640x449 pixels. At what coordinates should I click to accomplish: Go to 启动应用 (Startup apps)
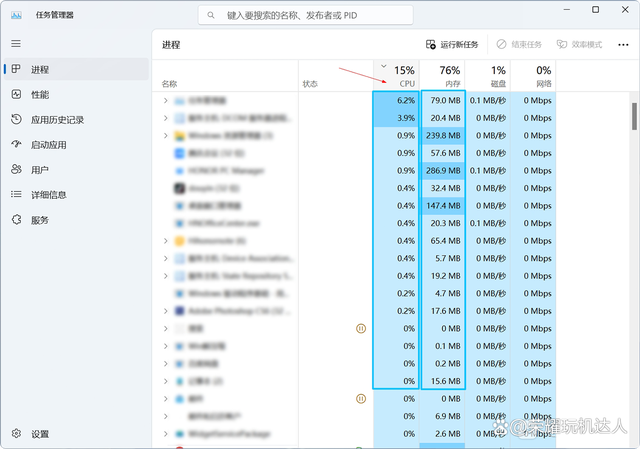48,145
